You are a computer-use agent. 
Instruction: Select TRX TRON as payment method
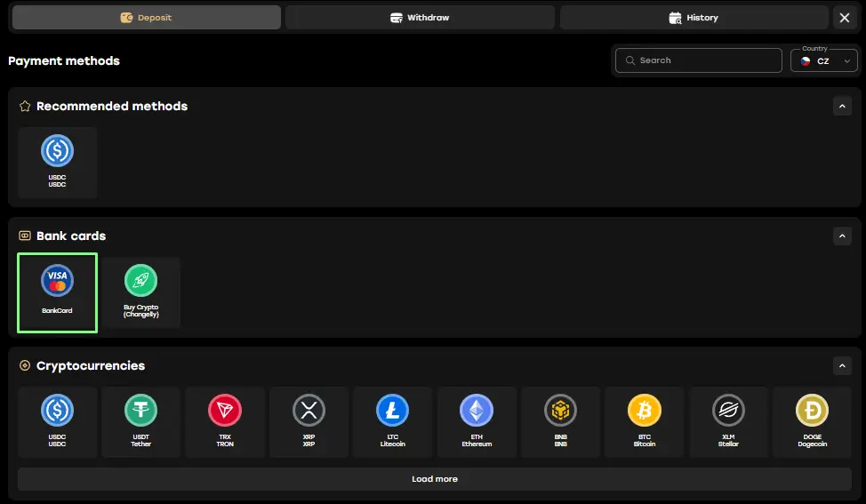point(225,421)
